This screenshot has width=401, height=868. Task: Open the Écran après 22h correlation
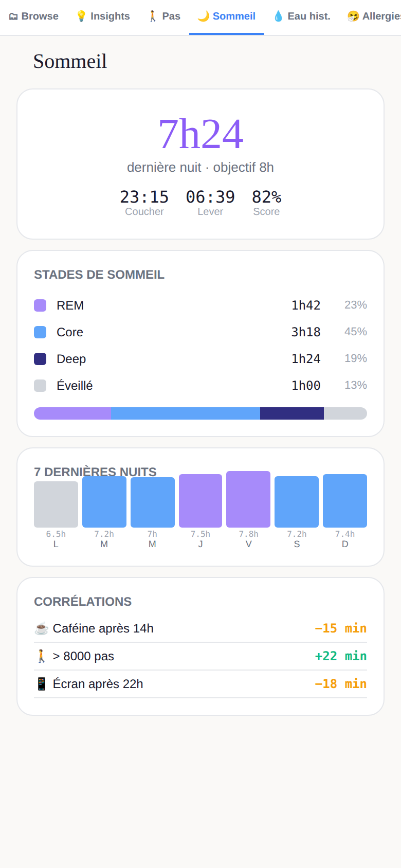[200, 684]
